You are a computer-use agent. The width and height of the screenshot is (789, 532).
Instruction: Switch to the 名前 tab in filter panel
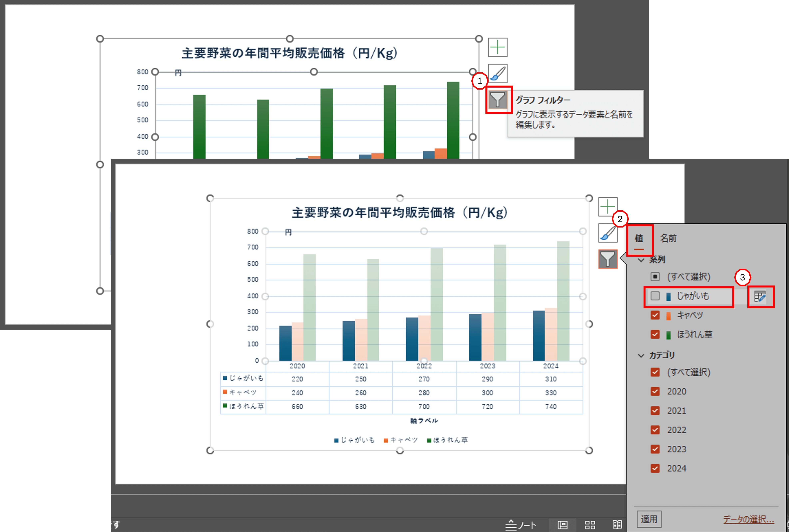click(x=668, y=238)
